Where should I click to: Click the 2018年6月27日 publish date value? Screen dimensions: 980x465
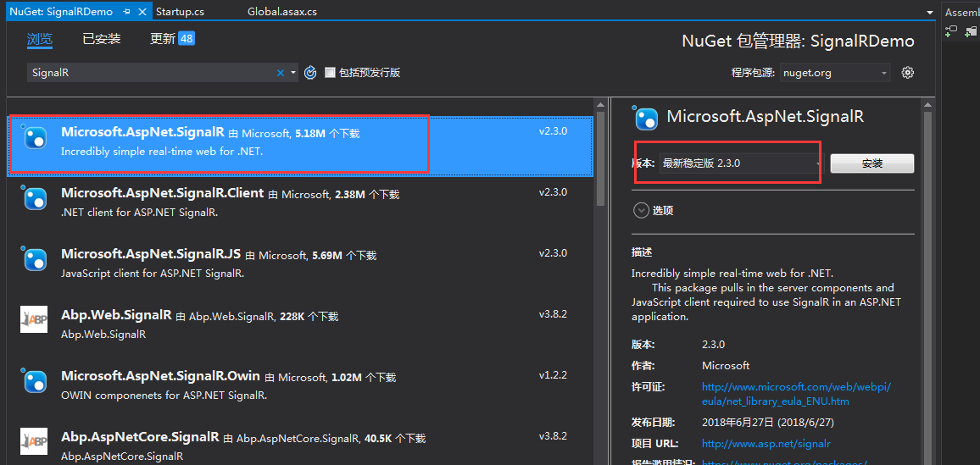coord(767,423)
